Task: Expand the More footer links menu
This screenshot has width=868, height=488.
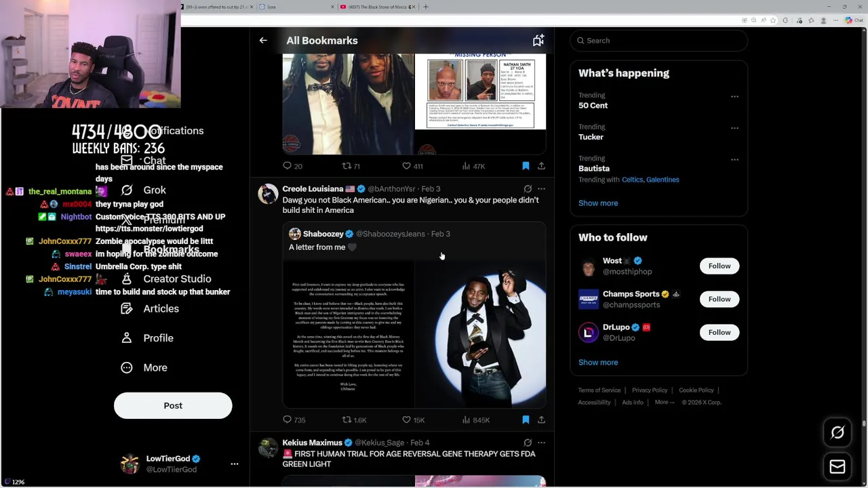Action: (665, 402)
